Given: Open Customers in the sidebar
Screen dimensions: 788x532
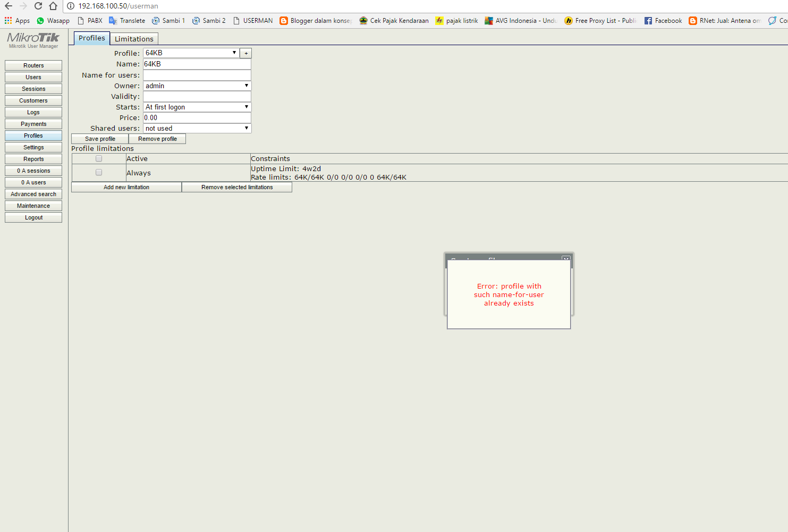Looking at the screenshot, I should click(x=33, y=100).
